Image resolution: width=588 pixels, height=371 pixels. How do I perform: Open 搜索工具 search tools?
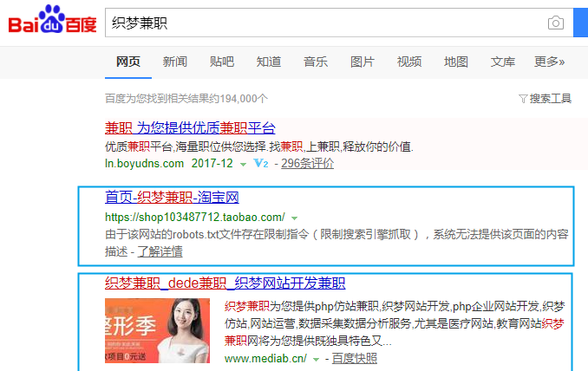pyautogui.click(x=550, y=99)
